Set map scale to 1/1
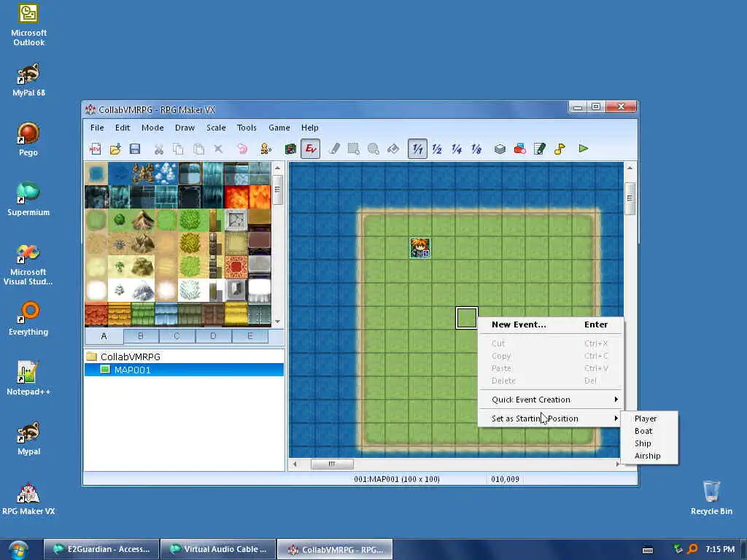This screenshot has height=560, width=747. tap(417, 149)
